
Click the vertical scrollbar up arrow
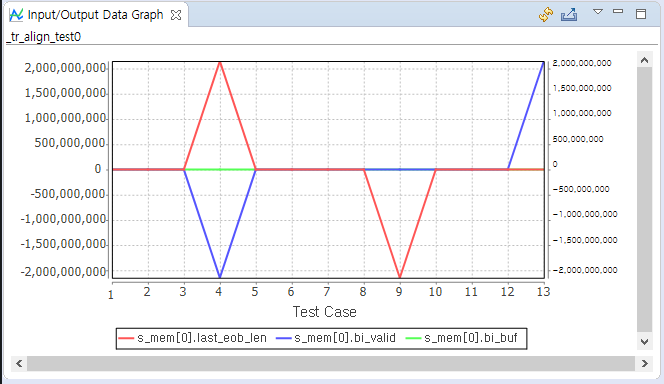[x=645, y=60]
